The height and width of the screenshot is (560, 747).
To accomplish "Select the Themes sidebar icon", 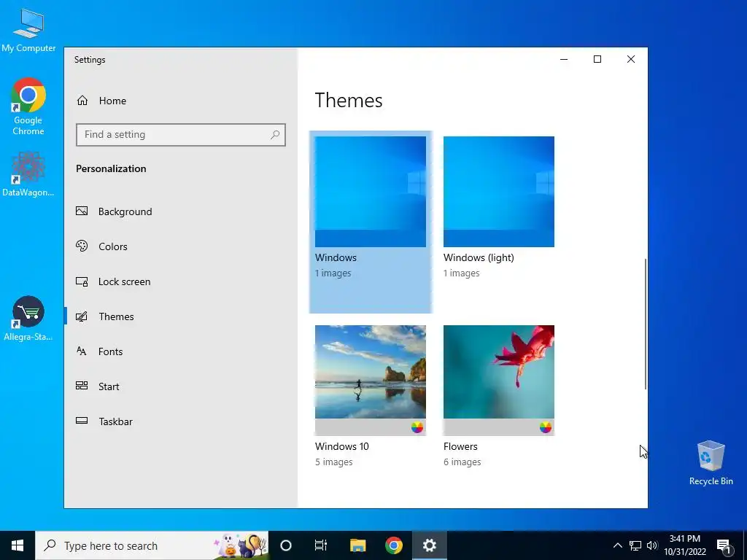I will (x=82, y=316).
